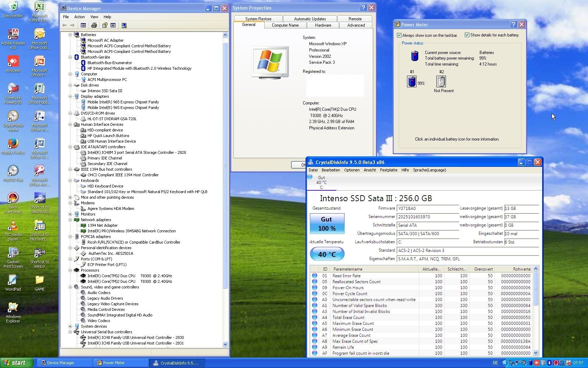Screen dimensions: 588x368
Task: Select HL-DT-ST DVDRAM GSA-T20L device
Action: [112, 119]
